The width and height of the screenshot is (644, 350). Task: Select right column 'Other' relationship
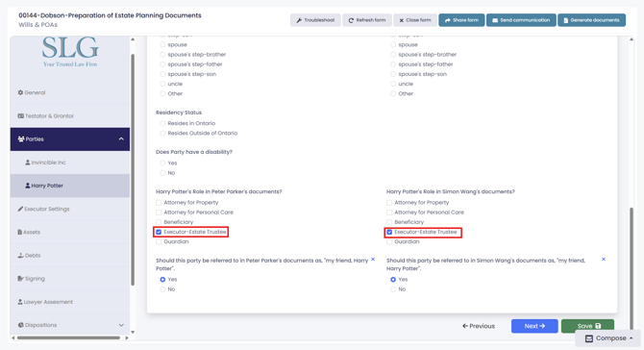point(393,93)
